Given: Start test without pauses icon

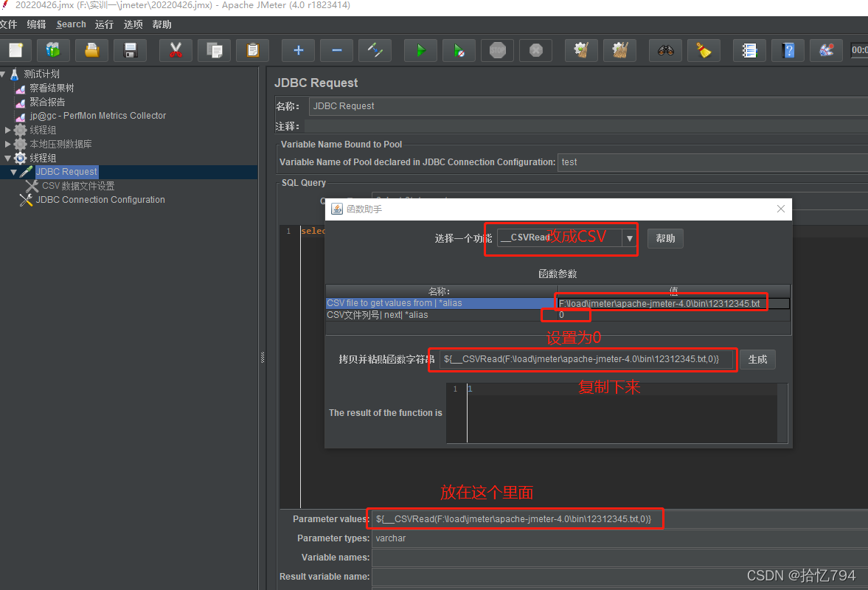Looking at the screenshot, I should [x=459, y=50].
